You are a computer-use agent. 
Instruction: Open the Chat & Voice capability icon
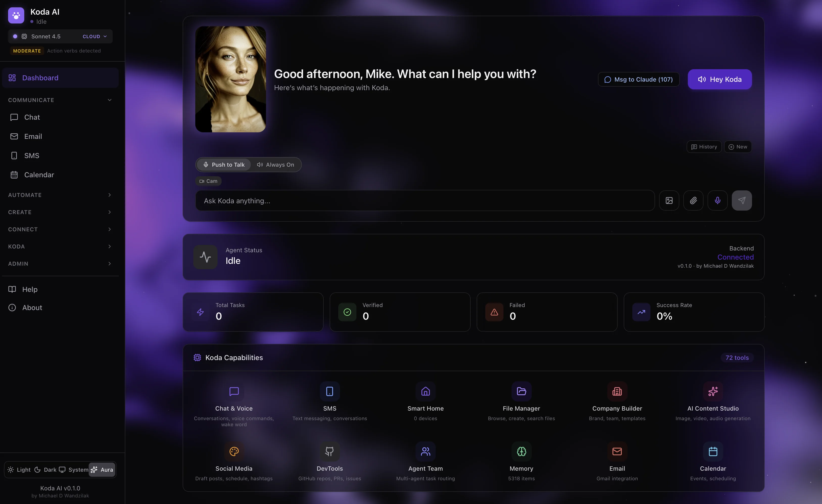tap(234, 391)
